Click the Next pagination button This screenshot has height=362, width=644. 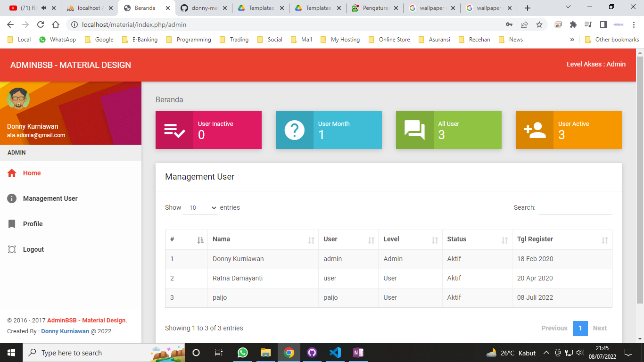(x=600, y=328)
